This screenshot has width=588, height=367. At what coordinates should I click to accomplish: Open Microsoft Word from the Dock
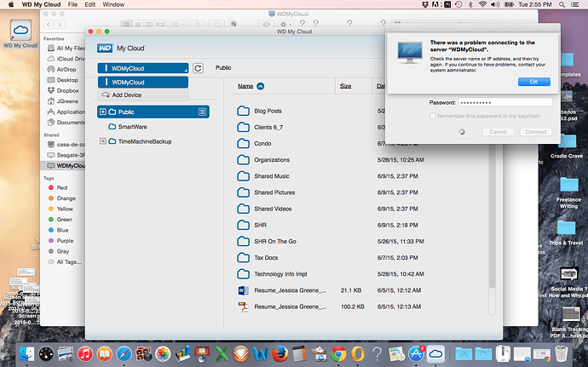[x=260, y=354]
